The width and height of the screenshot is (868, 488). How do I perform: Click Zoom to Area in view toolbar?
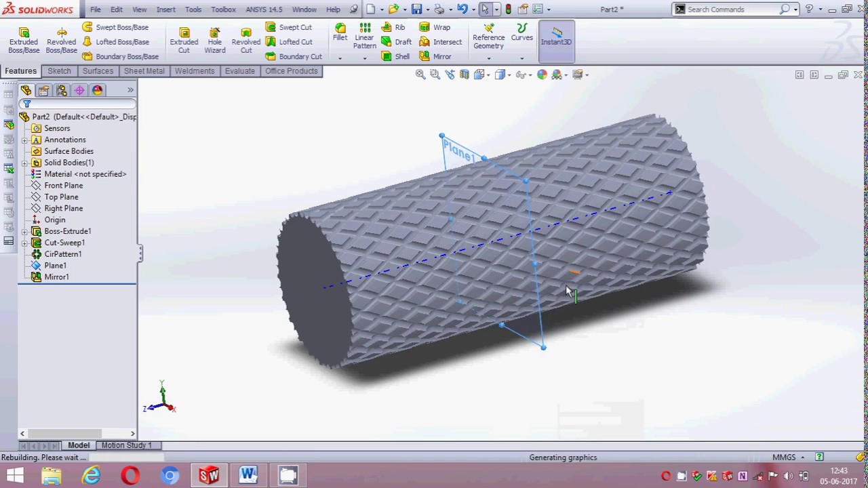(435, 75)
